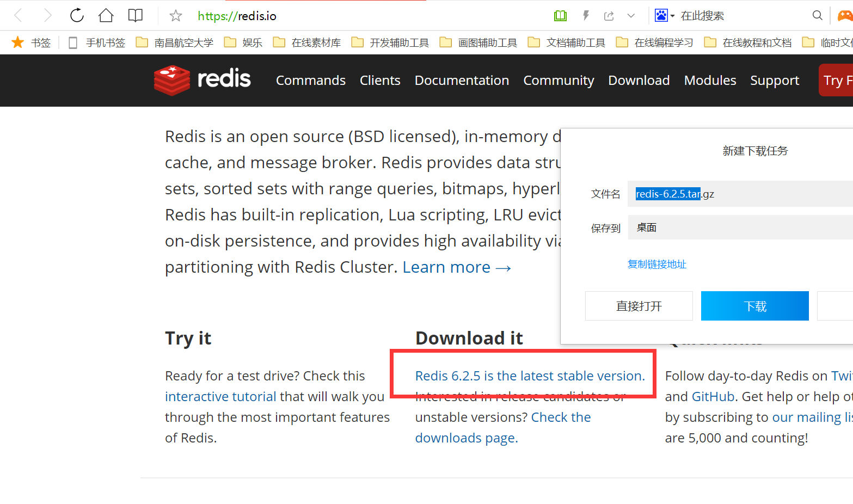This screenshot has height=504, width=853.
Task: Click the 文件名 filename field in download dialog
Action: tap(740, 194)
